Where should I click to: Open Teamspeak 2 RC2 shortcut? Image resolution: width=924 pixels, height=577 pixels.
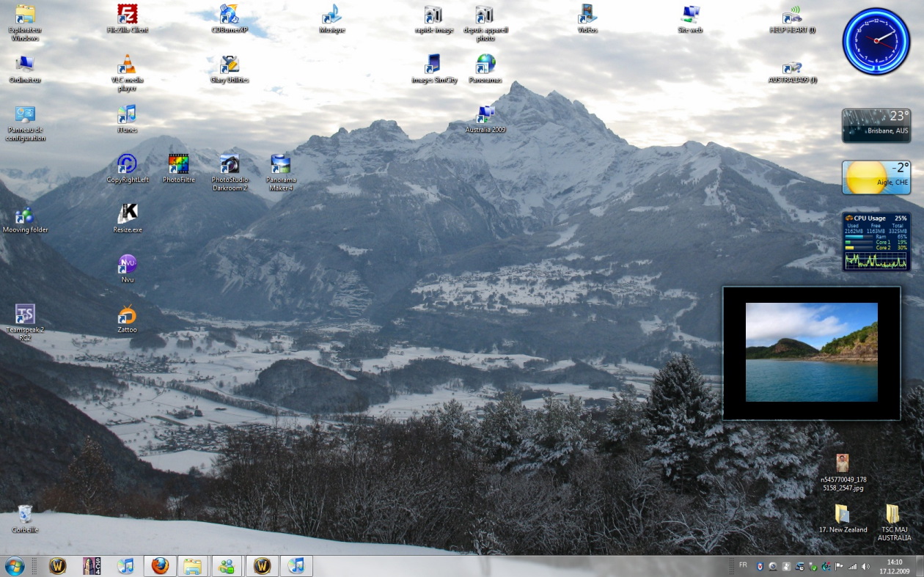tap(25, 315)
